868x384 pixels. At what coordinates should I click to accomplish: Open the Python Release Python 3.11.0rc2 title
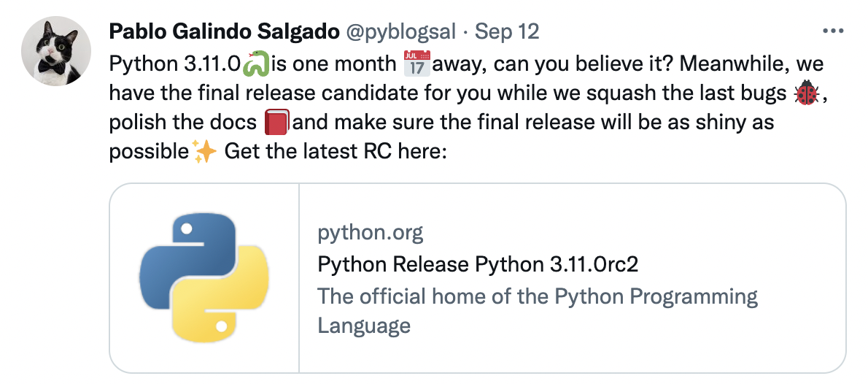pyautogui.click(x=478, y=264)
